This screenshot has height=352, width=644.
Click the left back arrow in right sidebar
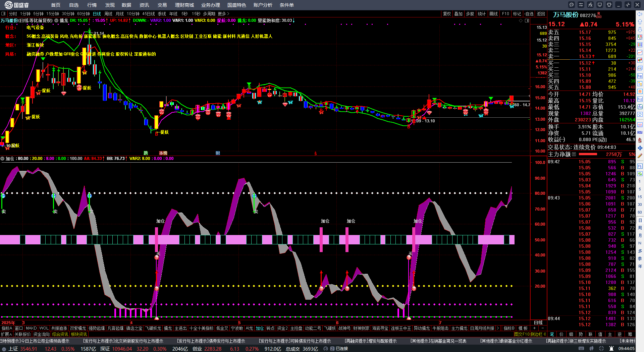coord(640,14)
